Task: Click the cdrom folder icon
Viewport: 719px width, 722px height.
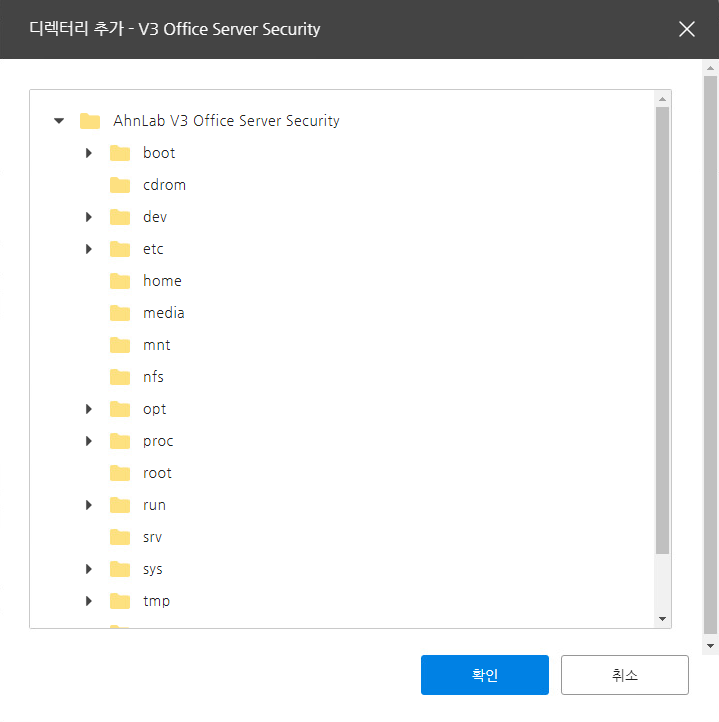Action: coord(120,185)
